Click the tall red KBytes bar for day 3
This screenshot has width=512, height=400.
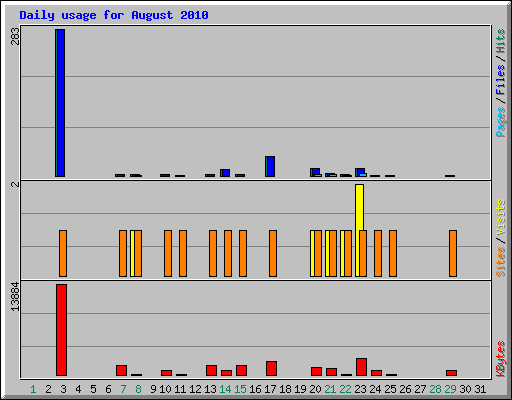61,330
